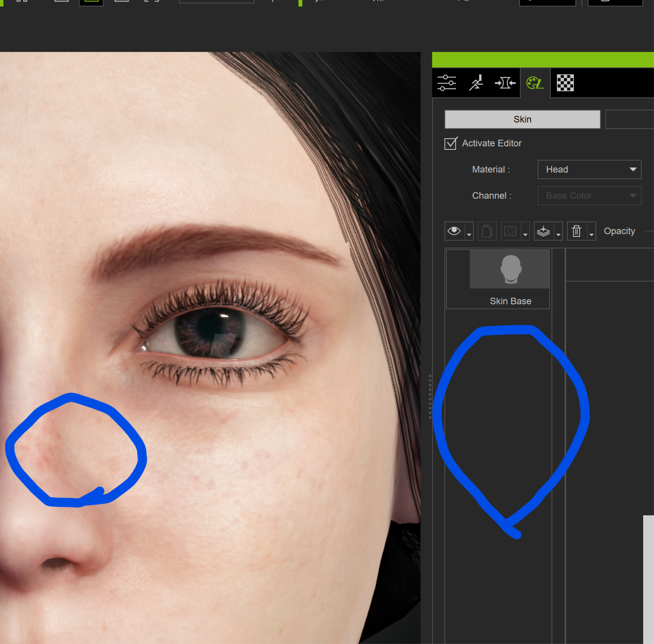Click the mask selection icon

pos(510,231)
